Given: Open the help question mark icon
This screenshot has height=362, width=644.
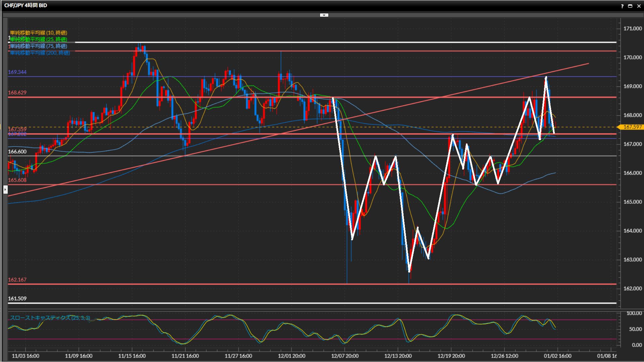Looking at the screenshot, I should [x=622, y=6].
